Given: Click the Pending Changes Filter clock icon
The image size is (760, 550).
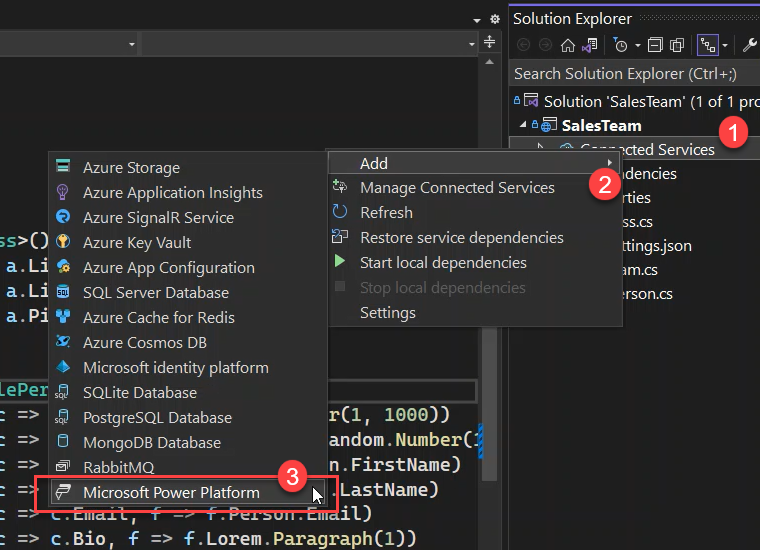Looking at the screenshot, I should click(x=620, y=45).
